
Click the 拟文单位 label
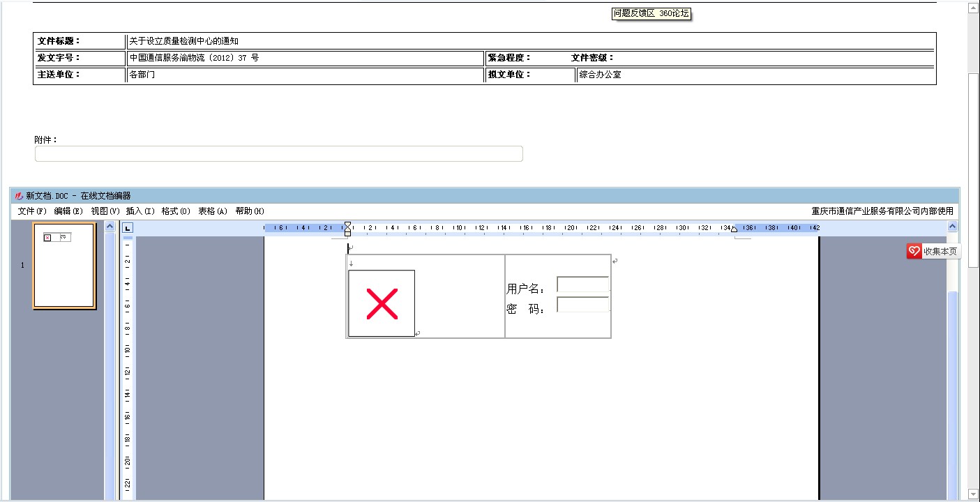click(x=509, y=75)
